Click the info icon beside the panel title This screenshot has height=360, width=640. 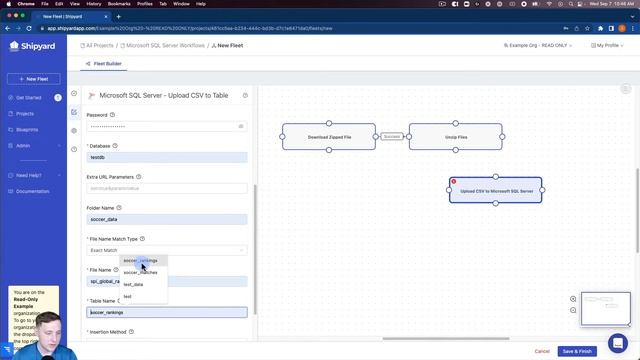pos(245,96)
